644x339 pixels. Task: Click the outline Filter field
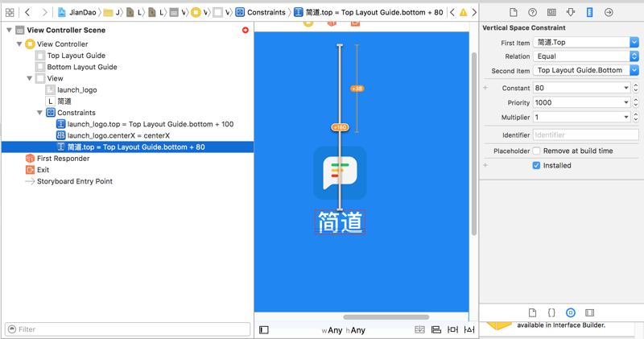point(127,329)
